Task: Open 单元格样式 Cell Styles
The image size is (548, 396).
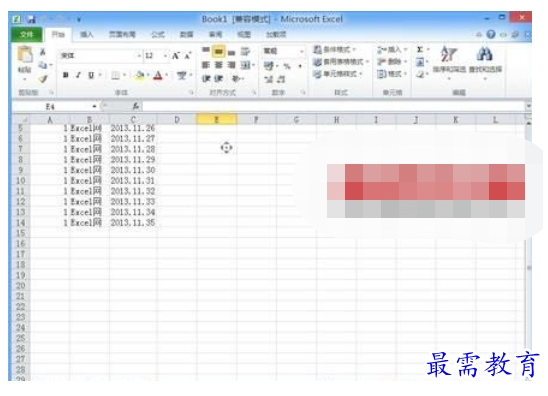Action: point(338,74)
